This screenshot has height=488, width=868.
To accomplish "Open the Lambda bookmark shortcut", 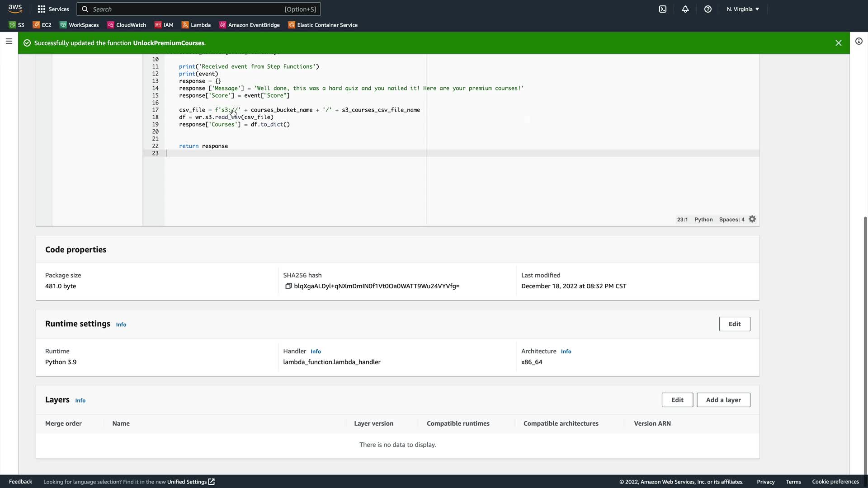I will pyautogui.click(x=196, y=25).
